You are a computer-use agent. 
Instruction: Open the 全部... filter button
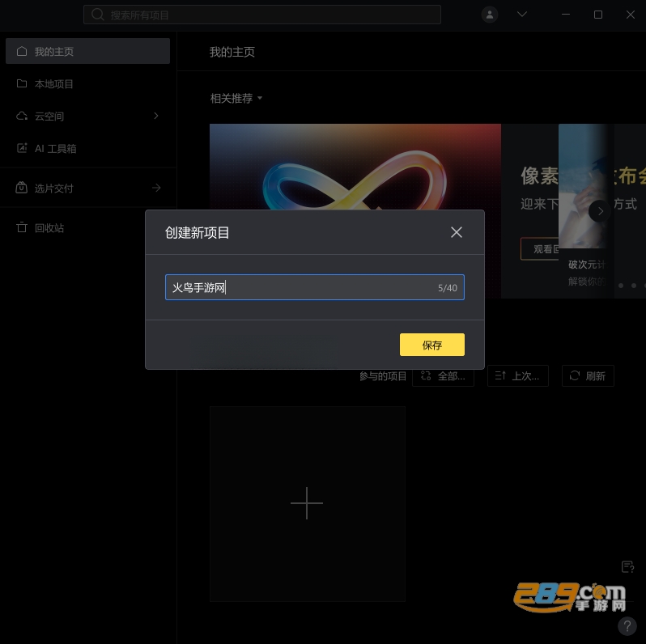point(443,375)
